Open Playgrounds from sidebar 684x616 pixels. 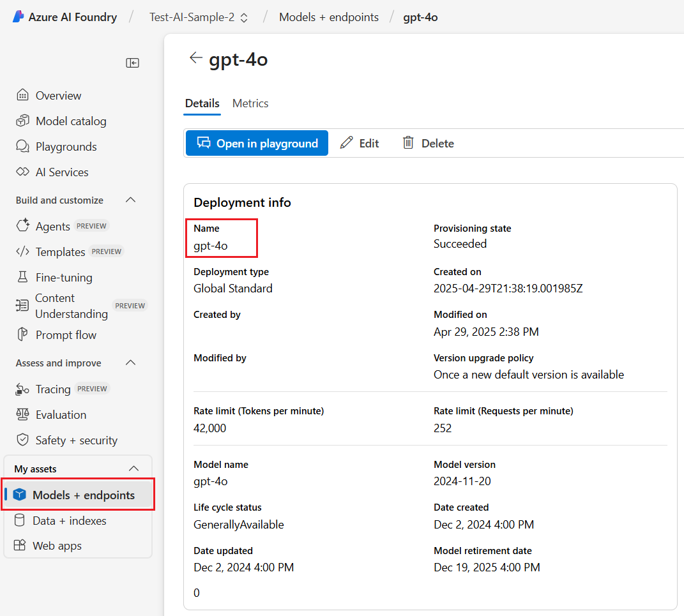(x=66, y=146)
